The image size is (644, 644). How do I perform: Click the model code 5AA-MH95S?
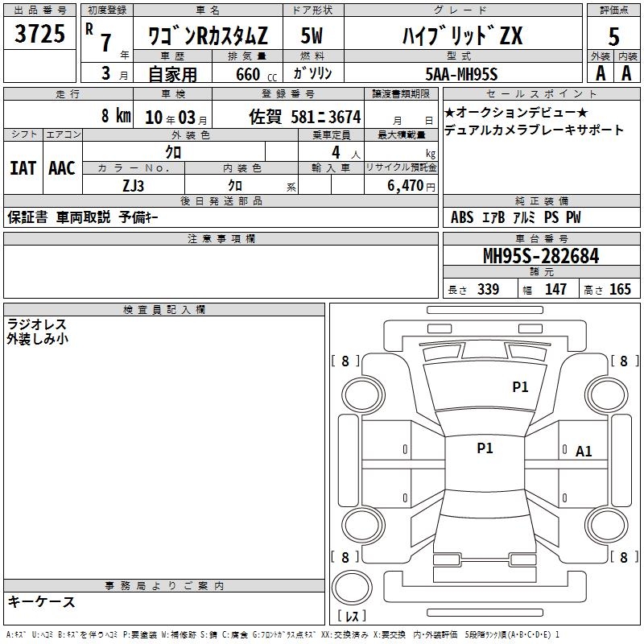pos(461,74)
